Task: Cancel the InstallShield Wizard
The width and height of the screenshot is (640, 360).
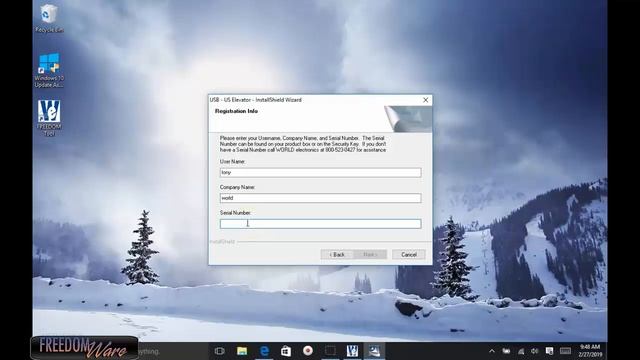Action: (x=409, y=254)
